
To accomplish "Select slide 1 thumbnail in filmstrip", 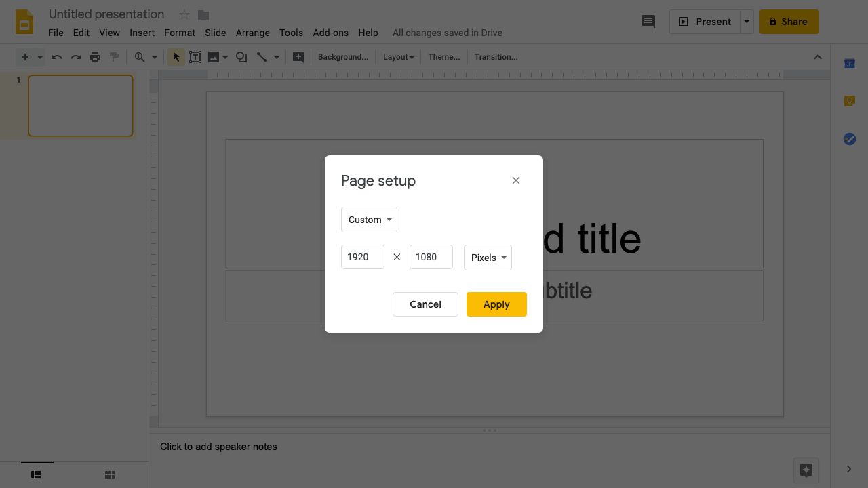I will pyautogui.click(x=80, y=105).
